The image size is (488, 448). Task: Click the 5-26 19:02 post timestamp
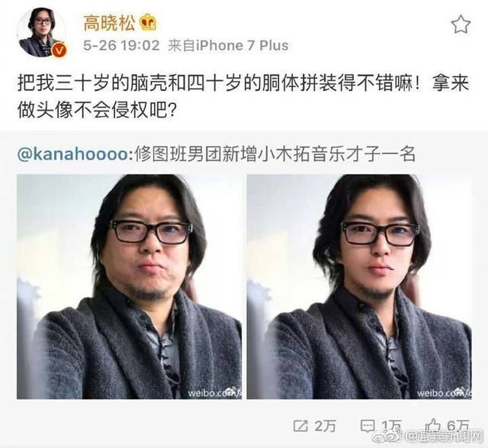pyautogui.click(x=121, y=46)
